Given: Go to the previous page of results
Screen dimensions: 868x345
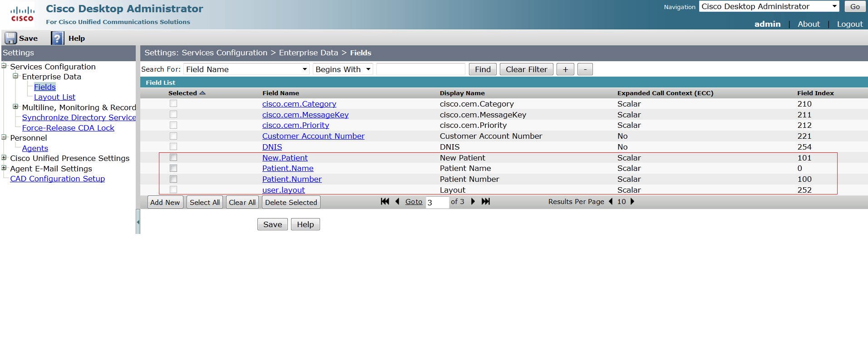Looking at the screenshot, I should [397, 201].
